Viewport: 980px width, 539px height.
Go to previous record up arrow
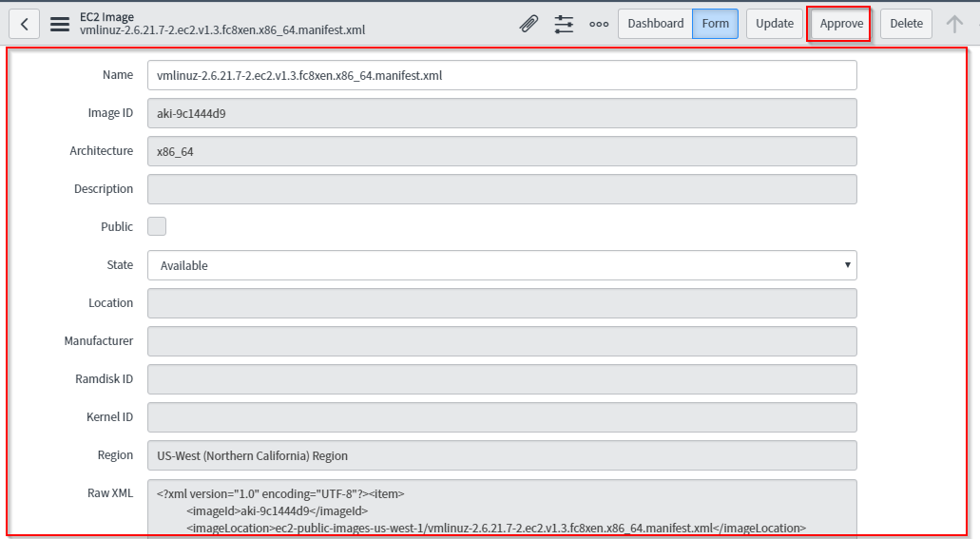tap(954, 24)
